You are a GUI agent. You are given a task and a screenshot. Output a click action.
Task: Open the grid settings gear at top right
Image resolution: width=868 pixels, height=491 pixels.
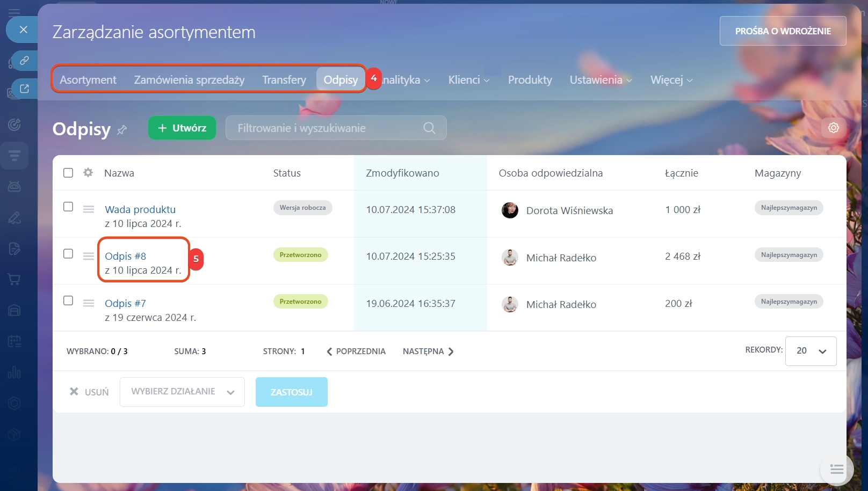tap(834, 128)
